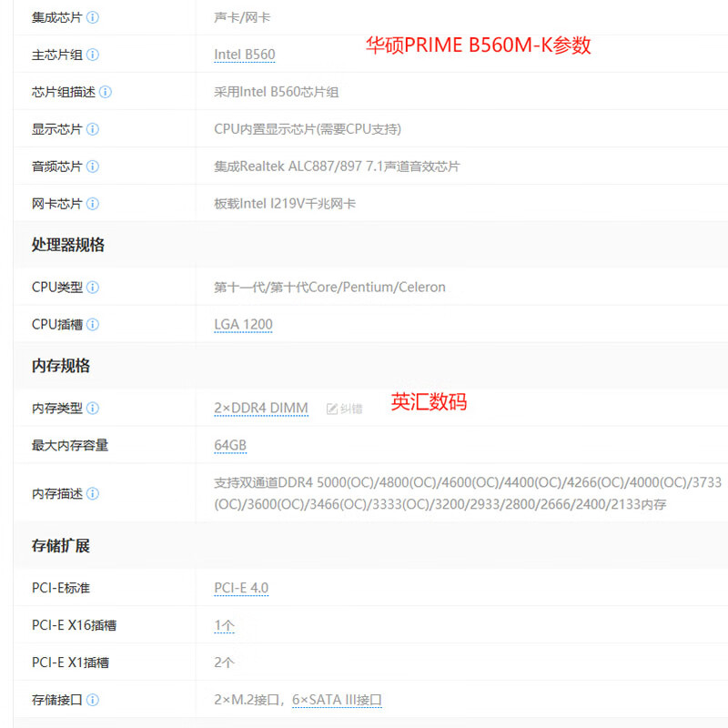Click the 存储扩展 section header
728x728 pixels.
tap(61, 545)
